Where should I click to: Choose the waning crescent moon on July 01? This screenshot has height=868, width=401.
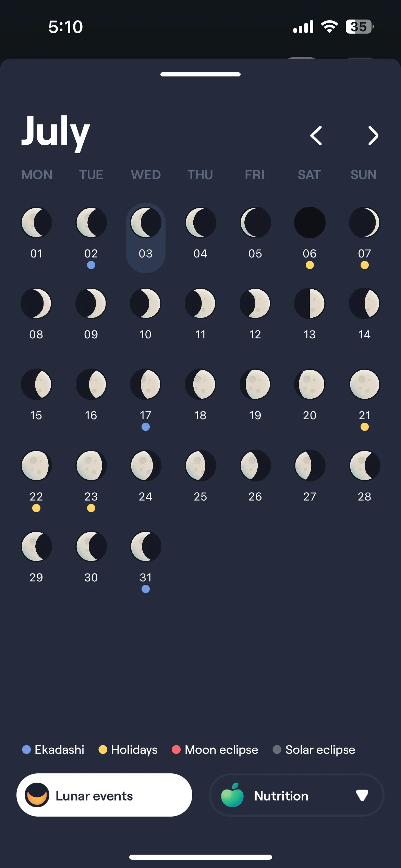point(36,222)
